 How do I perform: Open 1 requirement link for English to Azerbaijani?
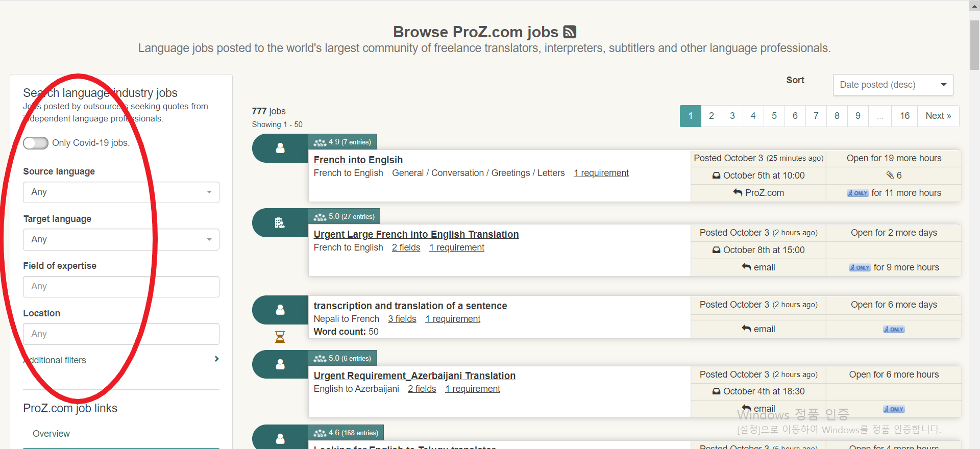(473, 389)
